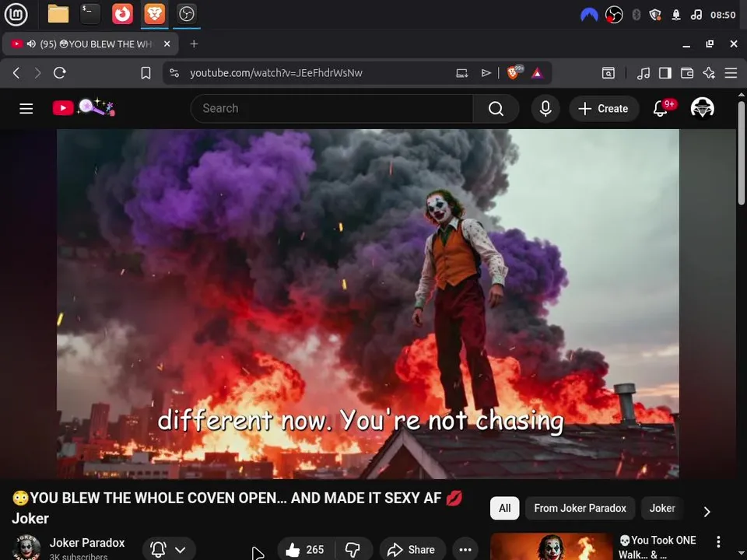Show next filter chips arrow

coord(707,512)
